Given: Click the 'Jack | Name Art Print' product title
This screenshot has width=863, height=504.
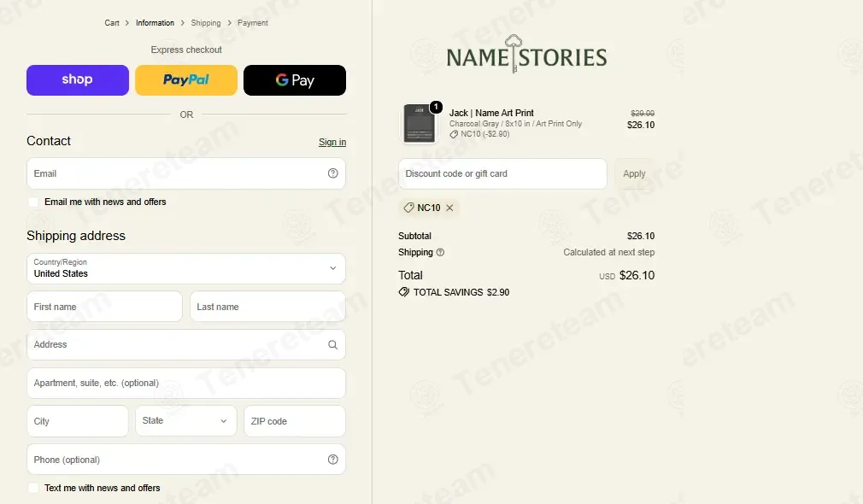Looking at the screenshot, I should pos(491,113).
